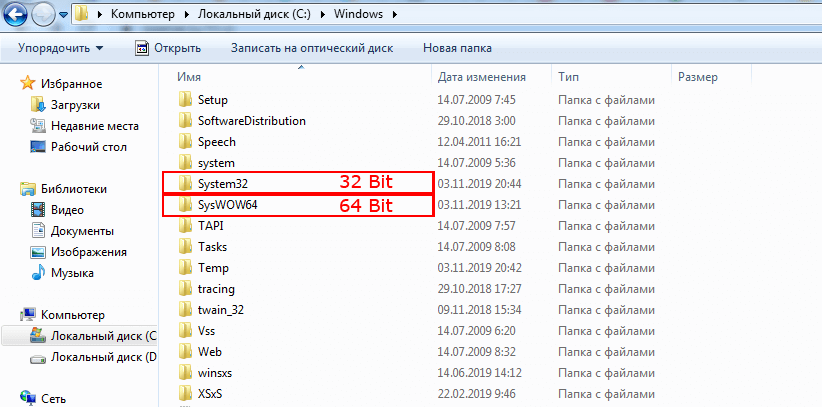Viewport: 822px width, 407px height.
Task: Click the Back navigation arrow button
Action: [x=15, y=15]
